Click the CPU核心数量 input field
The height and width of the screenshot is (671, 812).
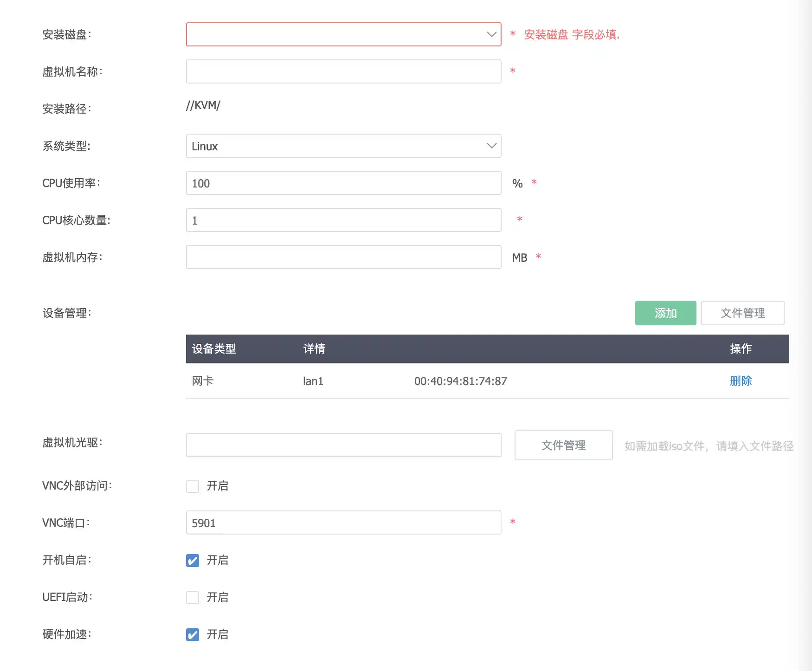click(x=343, y=220)
